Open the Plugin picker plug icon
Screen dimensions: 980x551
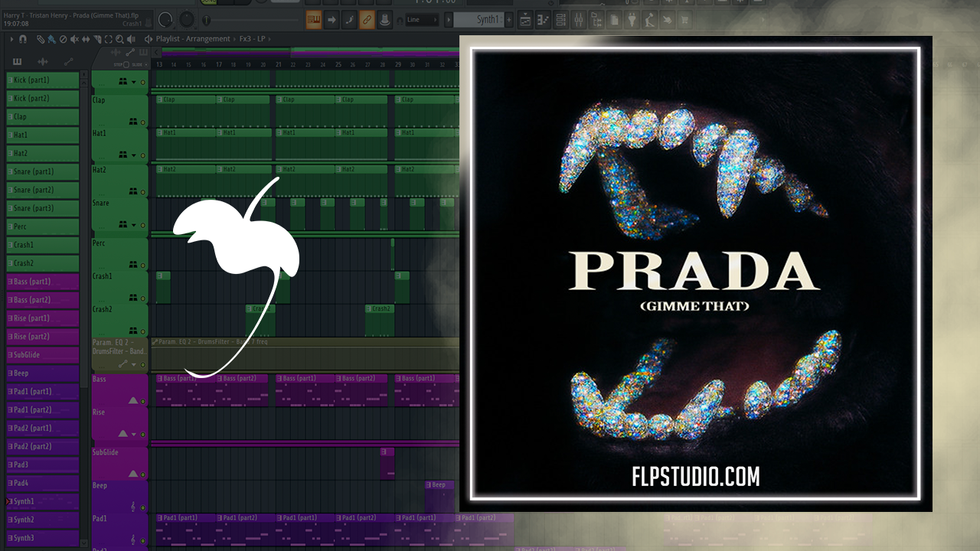[632, 20]
